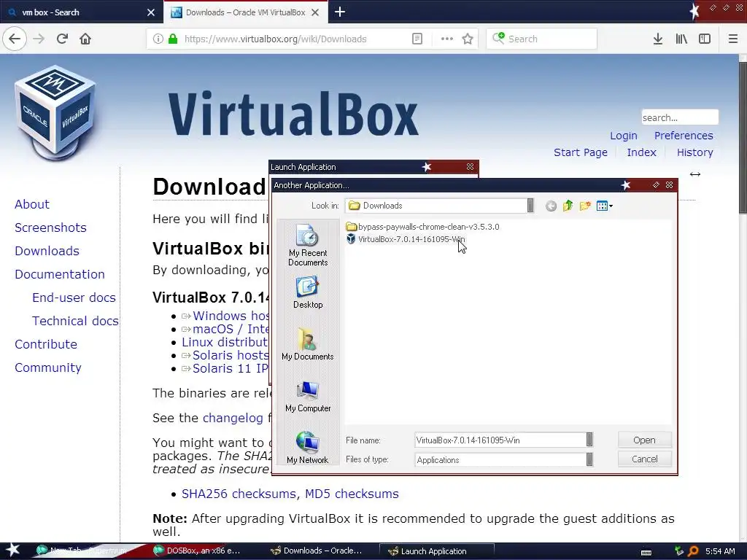Switch to DOSBox taskbar item

tap(197, 551)
